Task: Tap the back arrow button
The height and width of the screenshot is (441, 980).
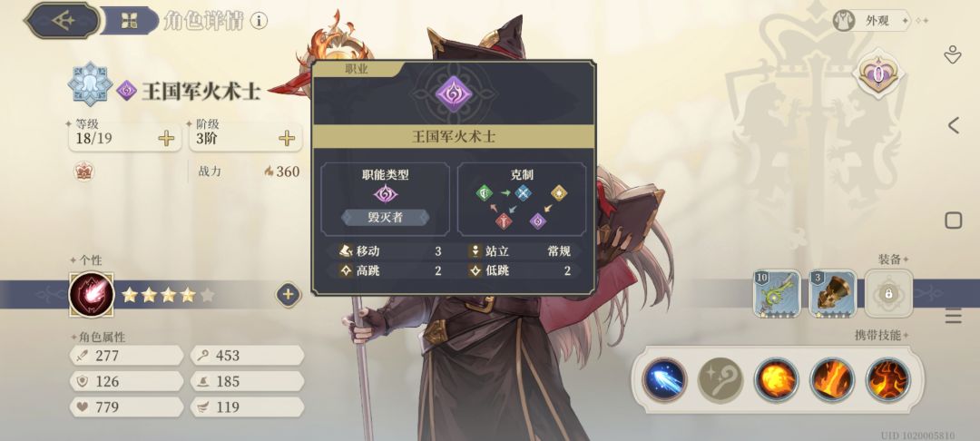Action: click(x=63, y=21)
